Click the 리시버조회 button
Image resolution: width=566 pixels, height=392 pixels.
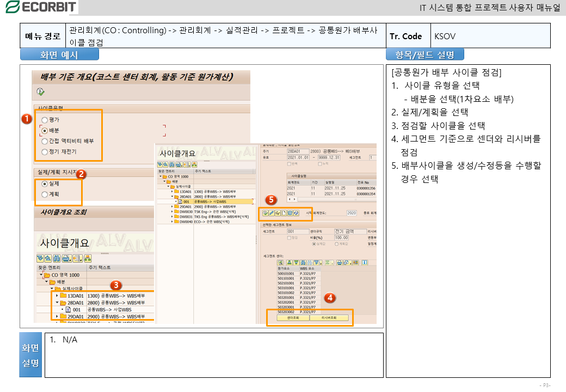(x=331, y=317)
